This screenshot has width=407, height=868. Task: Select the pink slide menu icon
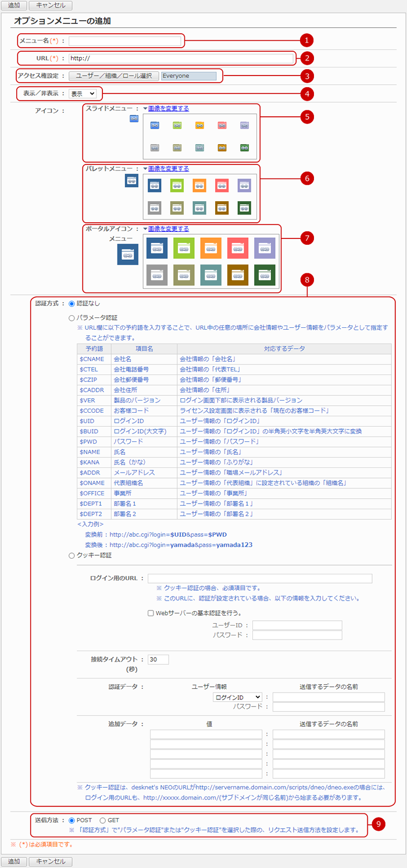[x=222, y=125]
